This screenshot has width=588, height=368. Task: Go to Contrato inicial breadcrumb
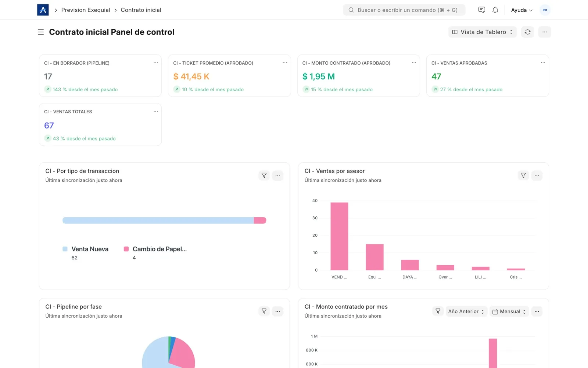point(141,10)
